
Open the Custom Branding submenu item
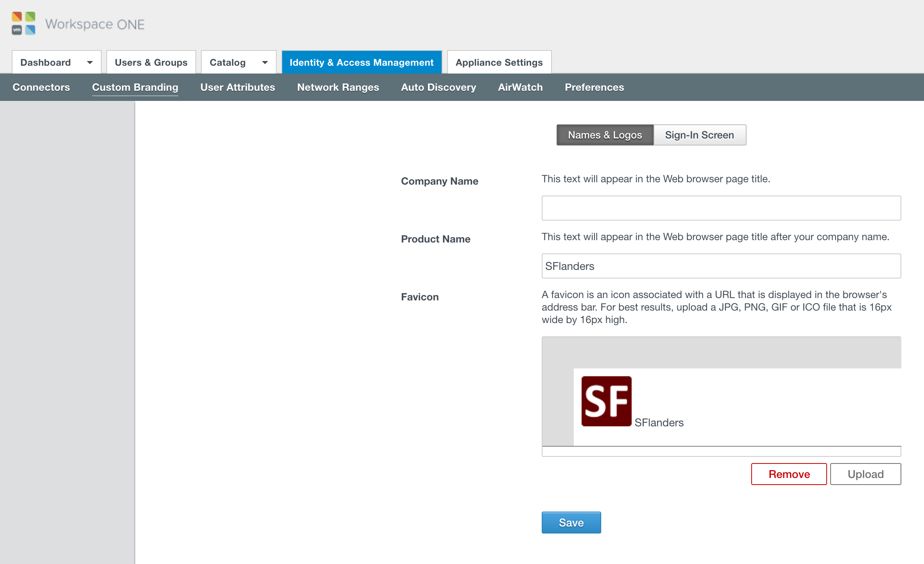(x=135, y=87)
